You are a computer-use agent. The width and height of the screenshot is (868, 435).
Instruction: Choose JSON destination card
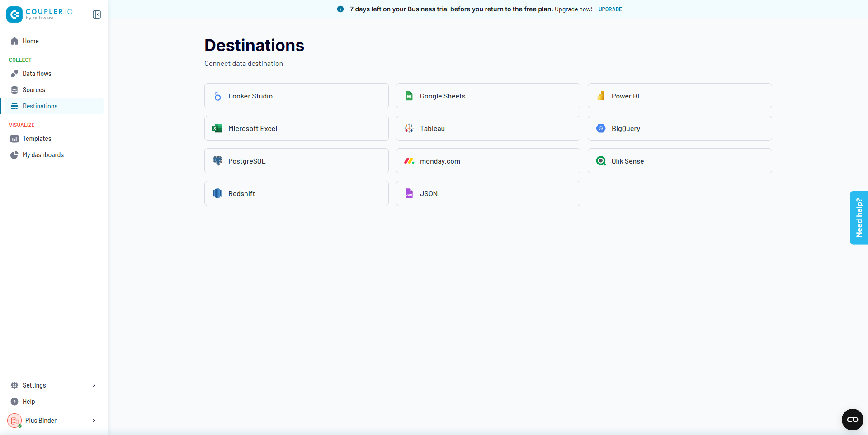(x=488, y=193)
